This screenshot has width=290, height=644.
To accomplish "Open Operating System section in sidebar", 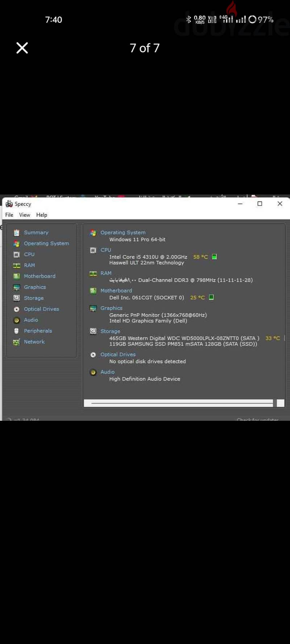I will (46, 244).
